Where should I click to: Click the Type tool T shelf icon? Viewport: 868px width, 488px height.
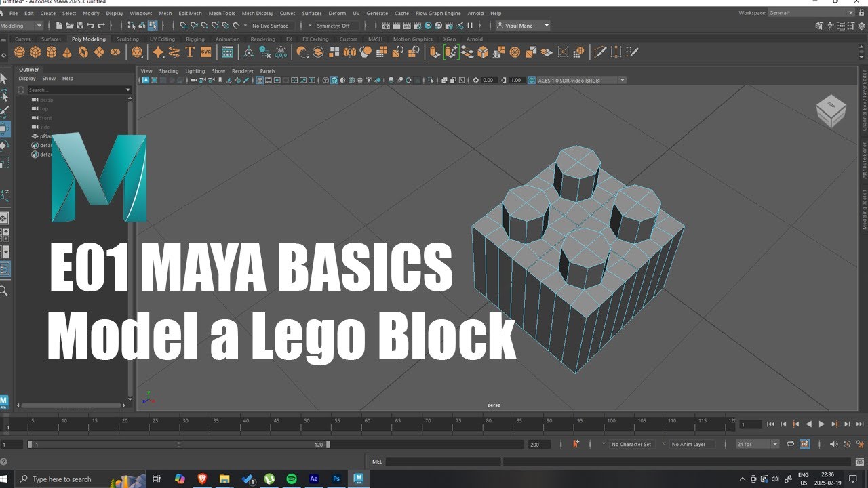pyautogui.click(x=190, y=52)
